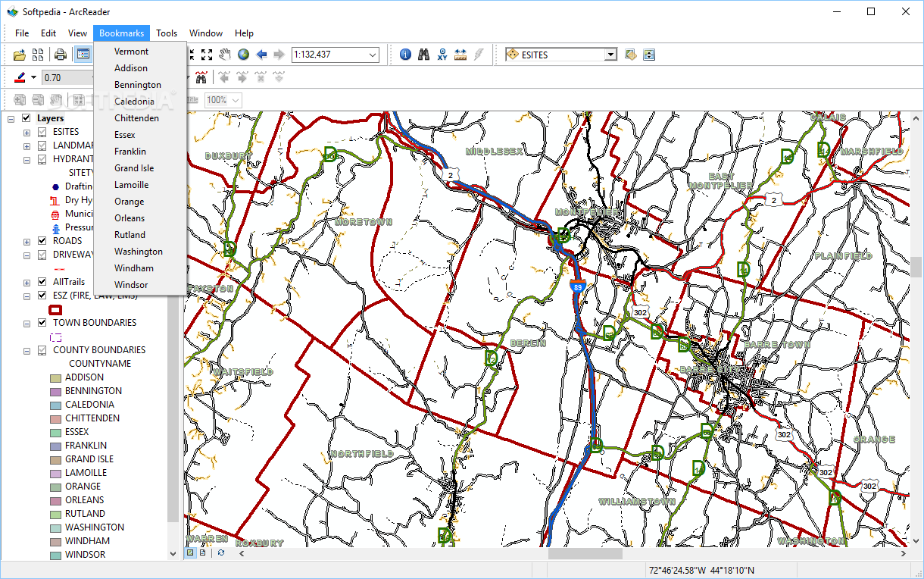Viewport: 924px width, 579px height.
Task: Open the map scale 1:132,437 dropdown
Action: [x=373, y=55]
